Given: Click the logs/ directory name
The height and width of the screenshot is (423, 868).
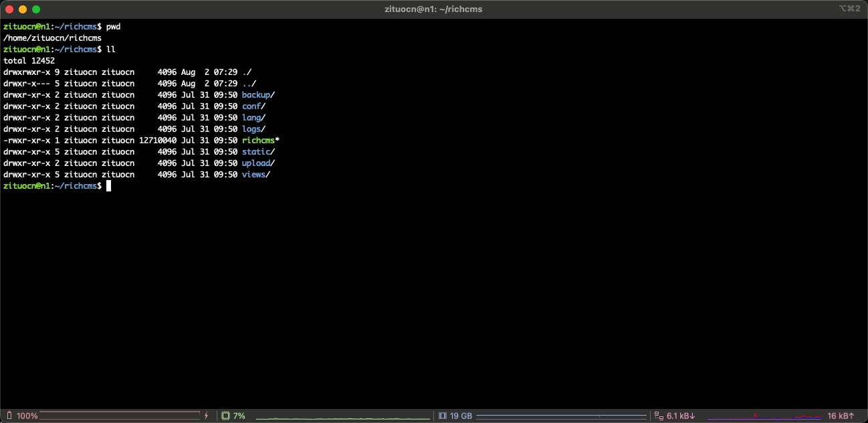Looking at the screenshot, I should (253, 129).
